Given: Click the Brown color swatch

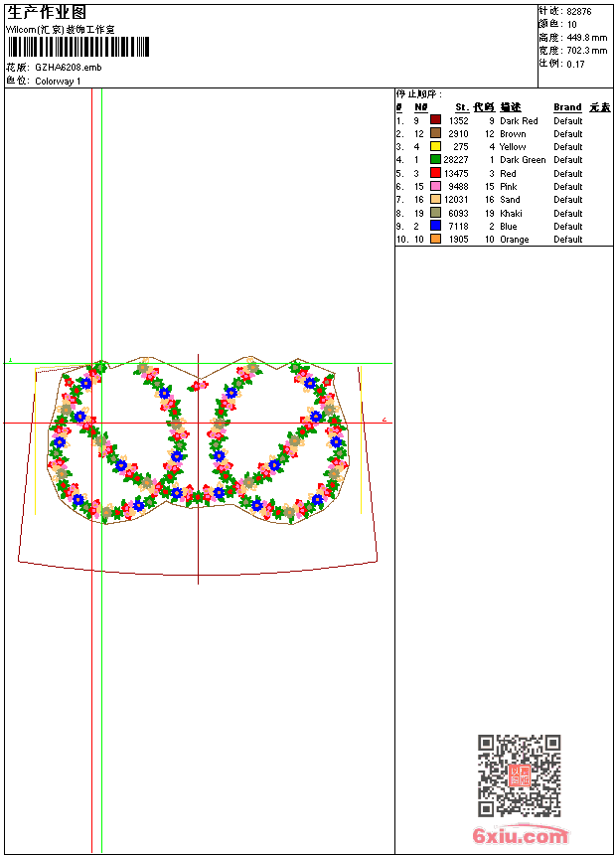Looking at the screenshot, I should (x=435, y=133).
